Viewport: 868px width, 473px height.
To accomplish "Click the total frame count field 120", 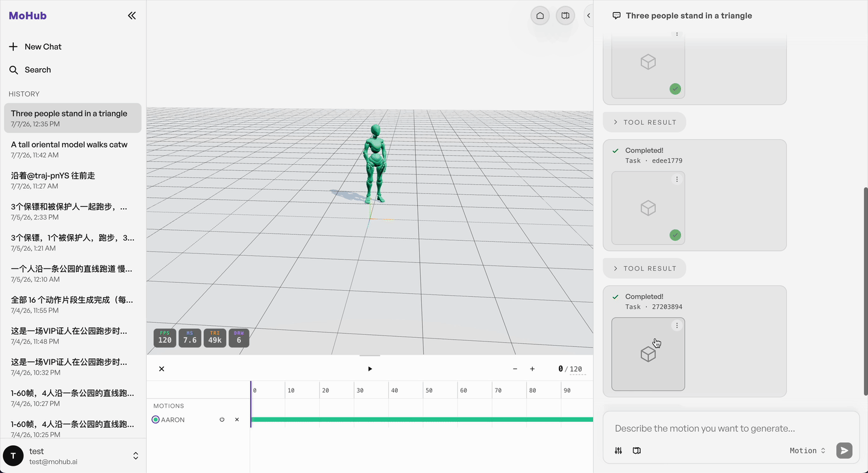I will tap(576, 369).
